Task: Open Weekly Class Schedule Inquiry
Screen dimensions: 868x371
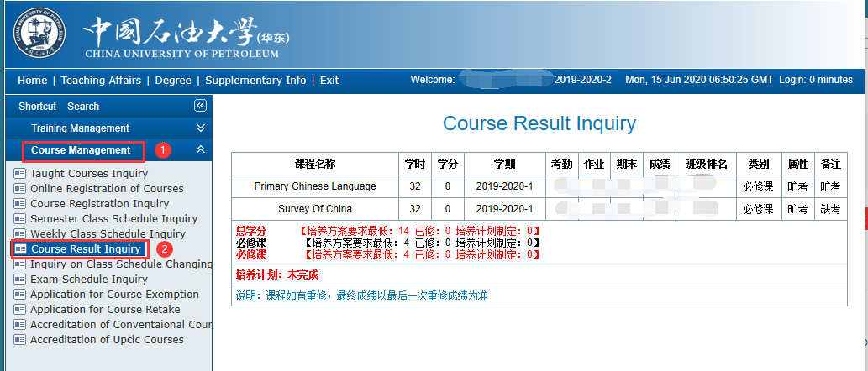Action: 108,234
